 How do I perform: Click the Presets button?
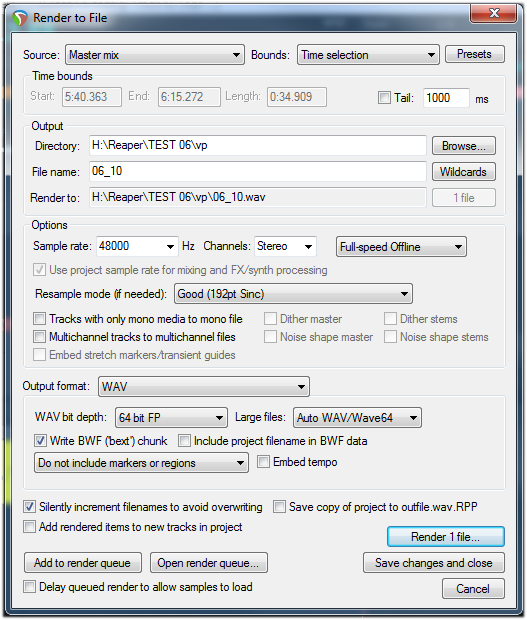pyautogui.click(x=474, y=54)
